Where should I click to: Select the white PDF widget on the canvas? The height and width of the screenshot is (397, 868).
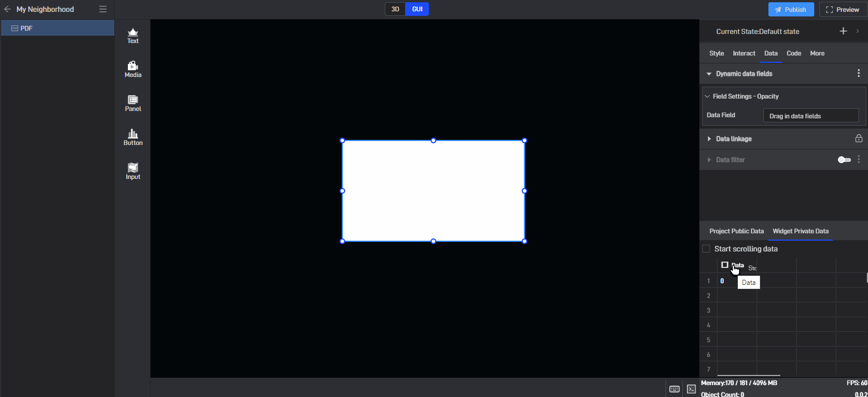[433, 191]
